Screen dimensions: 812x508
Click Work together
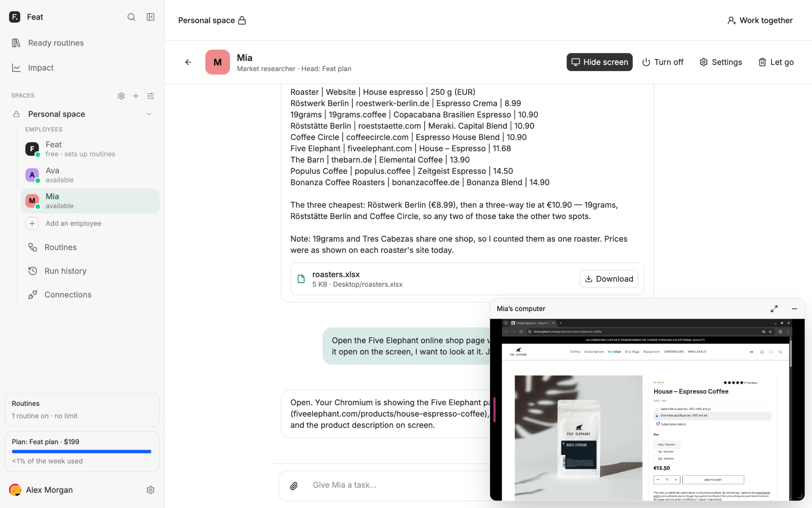point(760,20)
